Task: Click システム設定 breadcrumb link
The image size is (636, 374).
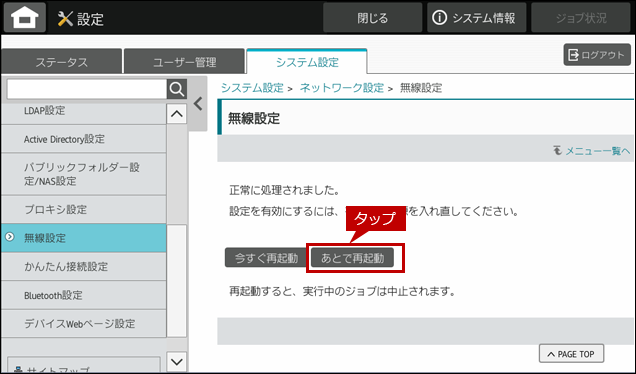Action: pyautogui.click(x=252, y=88)
